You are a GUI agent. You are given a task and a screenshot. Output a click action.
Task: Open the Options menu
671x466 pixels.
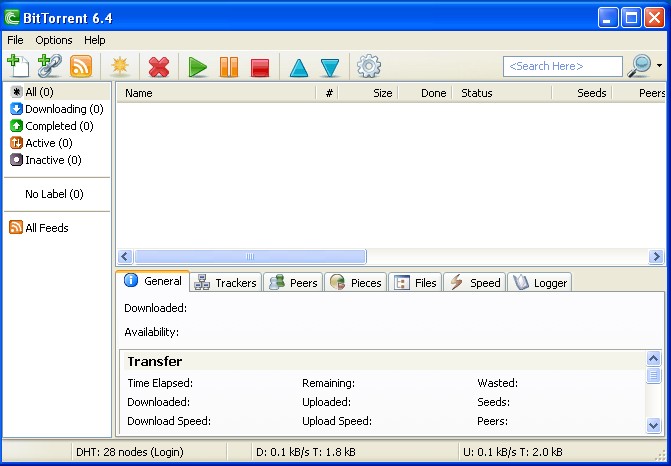tap(54, 40)
